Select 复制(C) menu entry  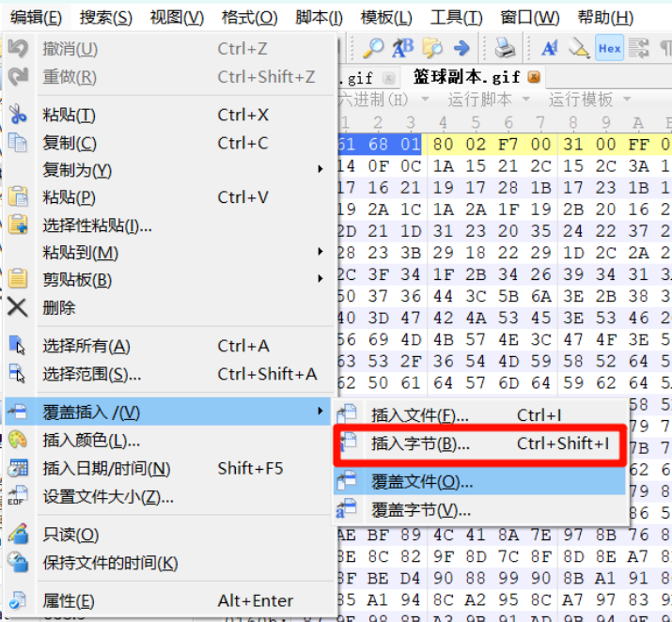(x=169, y=143)
